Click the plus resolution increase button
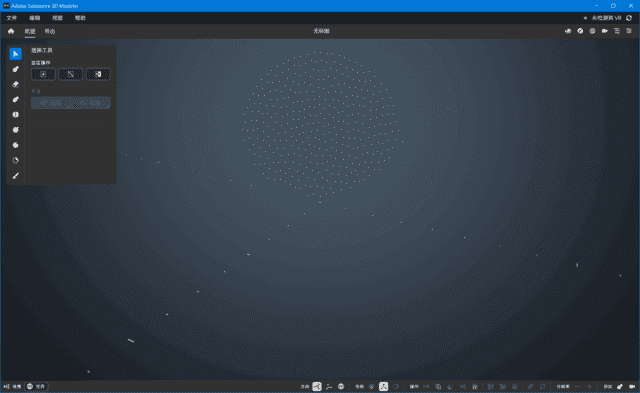The height and width of the screenshot is (393, 640). pyautogui.click(x=589, y=386)
